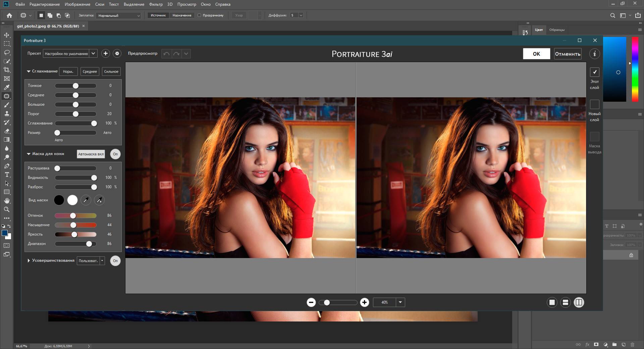Switch to vertical split preview view

[x=579, y=302]
